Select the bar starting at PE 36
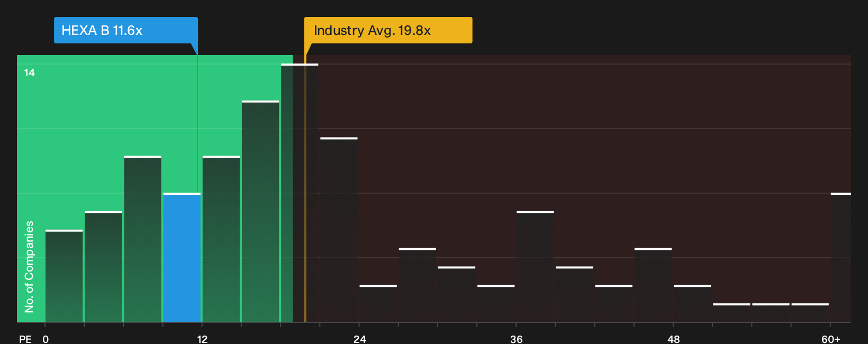Image resolution: width=868 pixels, height=344 pixels. coord(535,266)
